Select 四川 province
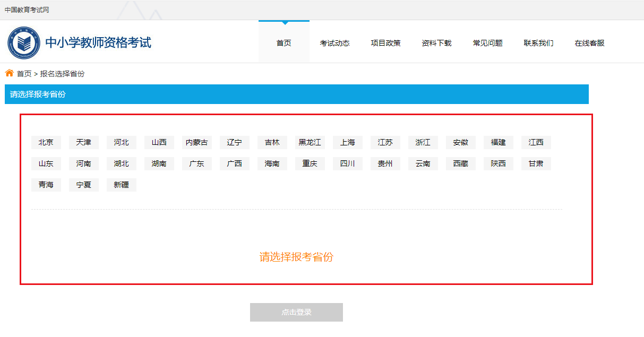Screen dimensions: 644x337 348,163
